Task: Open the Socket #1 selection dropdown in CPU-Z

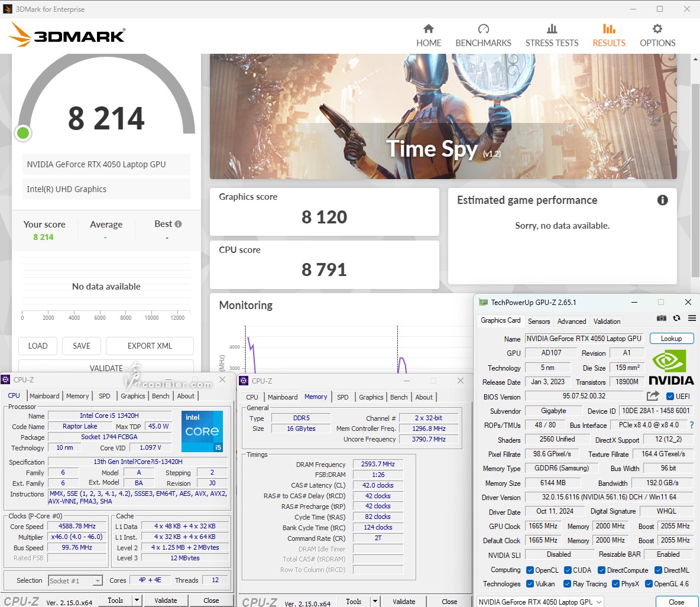Action: coord(76,580)
